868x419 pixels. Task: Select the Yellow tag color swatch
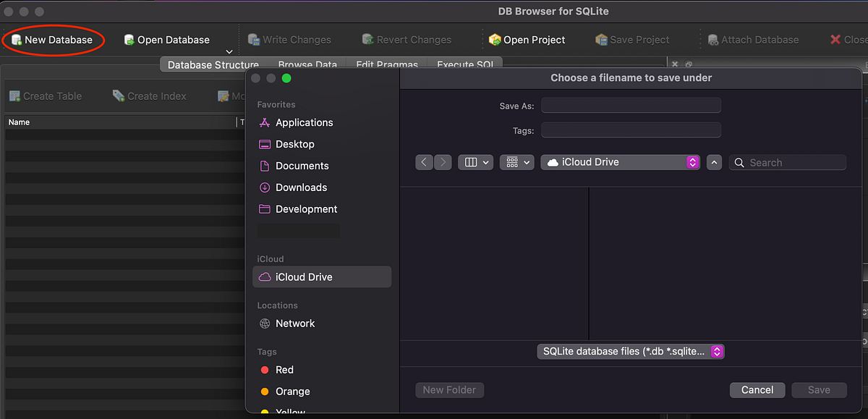click(266, 411)
